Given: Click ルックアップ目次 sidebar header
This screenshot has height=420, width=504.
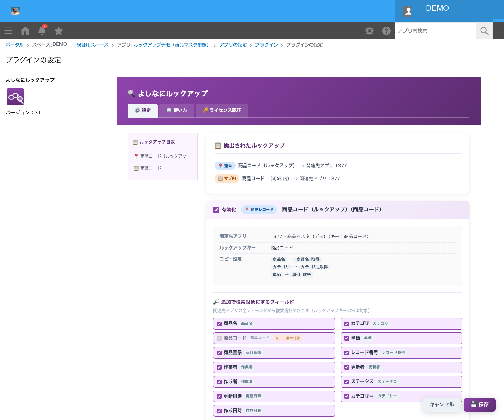Looking at the screenshot, I should click(162, 142).
